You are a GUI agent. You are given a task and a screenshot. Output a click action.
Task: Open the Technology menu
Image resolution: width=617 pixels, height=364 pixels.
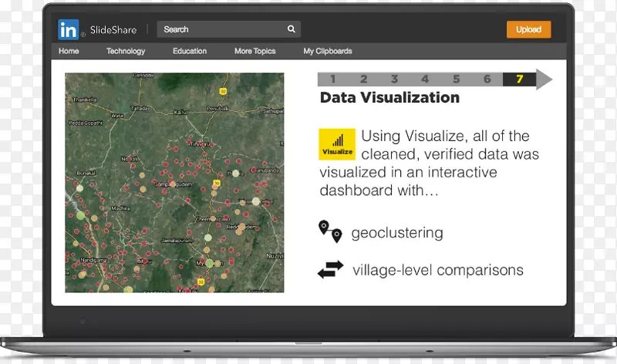coord(126,51)
